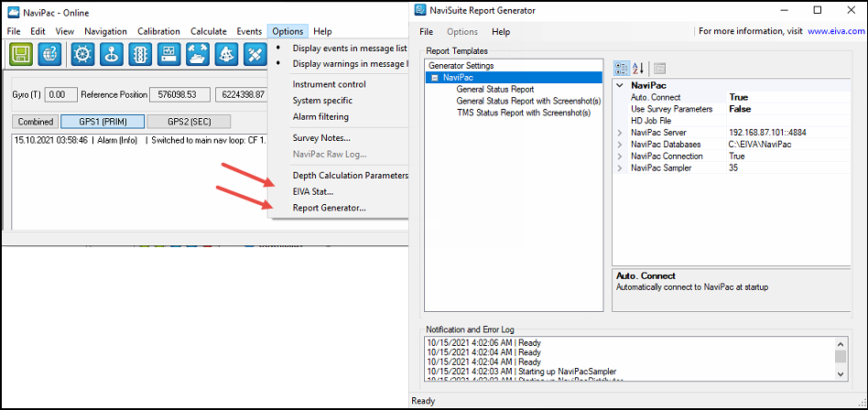Expand the NaviPac Sampler property
The height and width of the screenshot is (410, 868).
coord(620,167)
